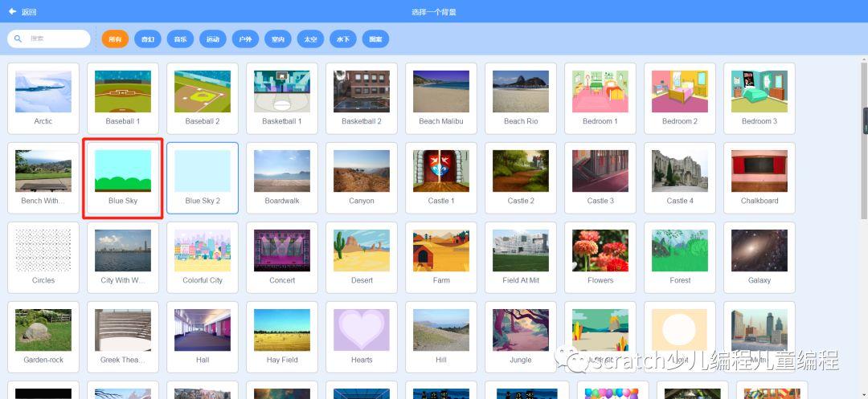Choose the Castle 1 backdrop
The width and height of the screenshot is (868, 399).
[441, 178]
